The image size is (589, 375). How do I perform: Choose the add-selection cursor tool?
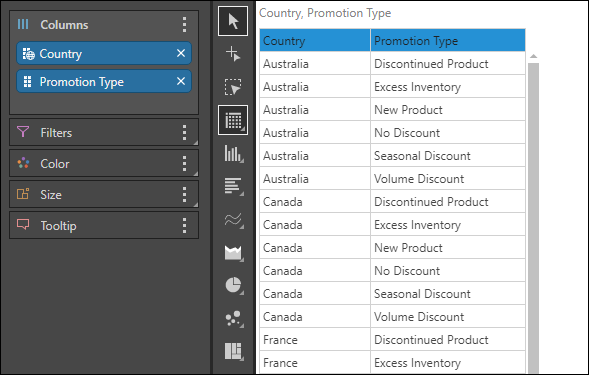pos(233,54)
